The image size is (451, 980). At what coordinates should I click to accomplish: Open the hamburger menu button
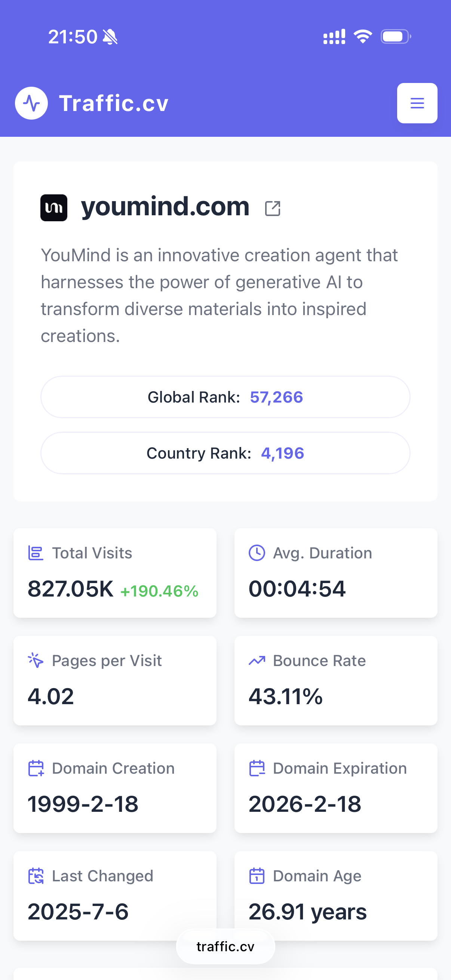click(x=417, y=103)
